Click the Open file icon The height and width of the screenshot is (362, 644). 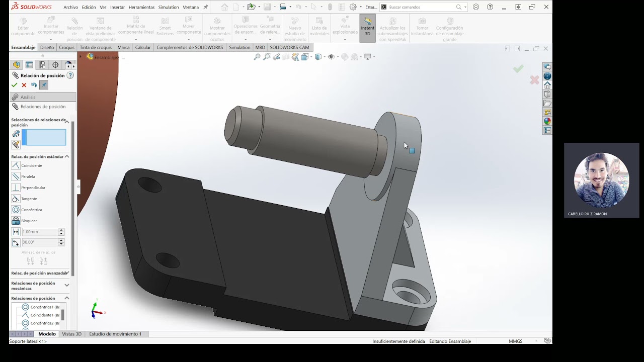pyautogui.click(x=251, y=7)
